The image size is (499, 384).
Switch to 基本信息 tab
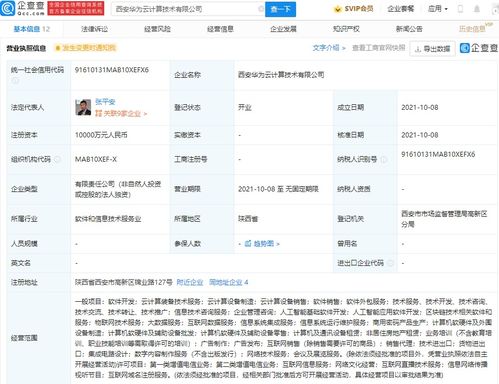tap(32, 29)
